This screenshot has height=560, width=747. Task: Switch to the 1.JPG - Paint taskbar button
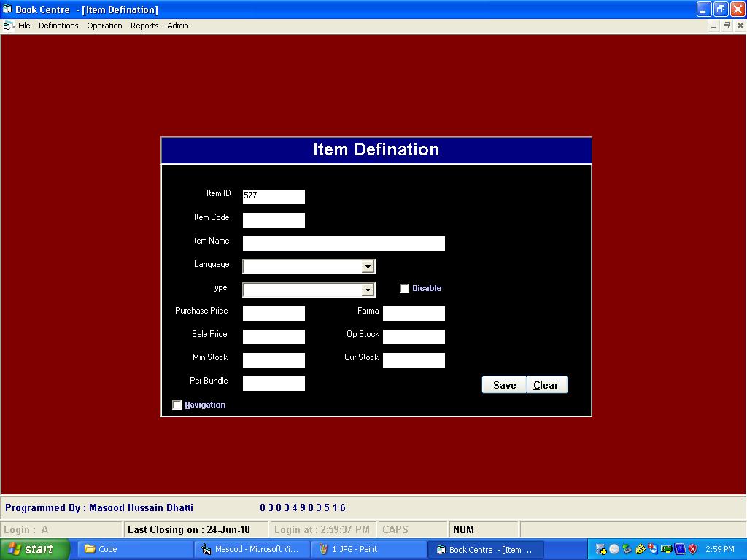point(368,549)
